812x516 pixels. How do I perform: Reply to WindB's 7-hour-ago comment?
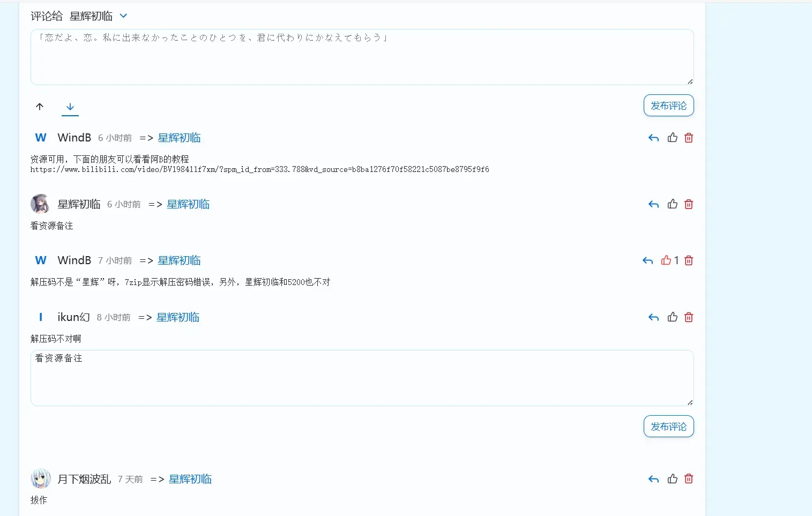647,261
